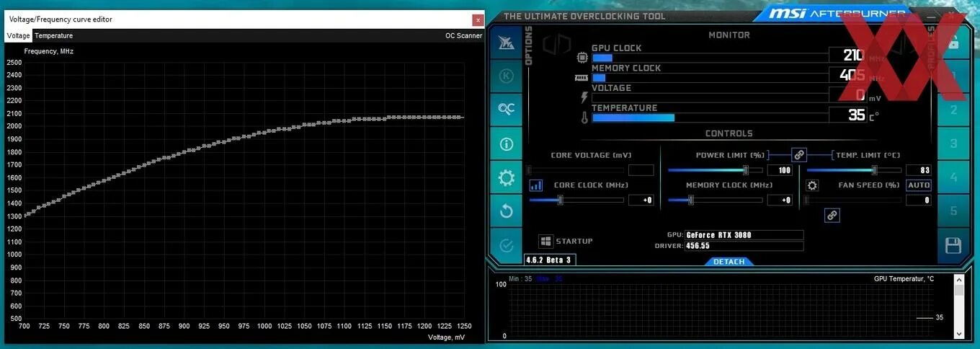Apply settings with the checkmark icon
This screenshot has height=349, width=980.
(x=506, y=244)
